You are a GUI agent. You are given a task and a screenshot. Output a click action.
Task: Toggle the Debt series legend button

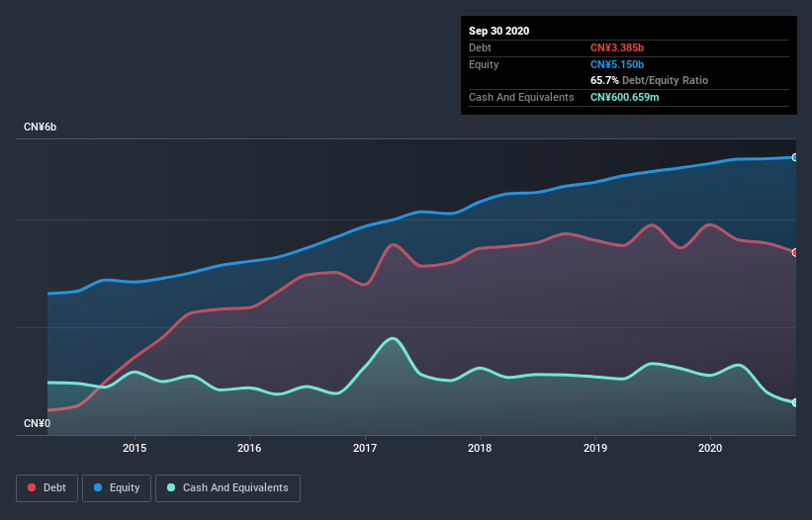click(x=46, y=488)
